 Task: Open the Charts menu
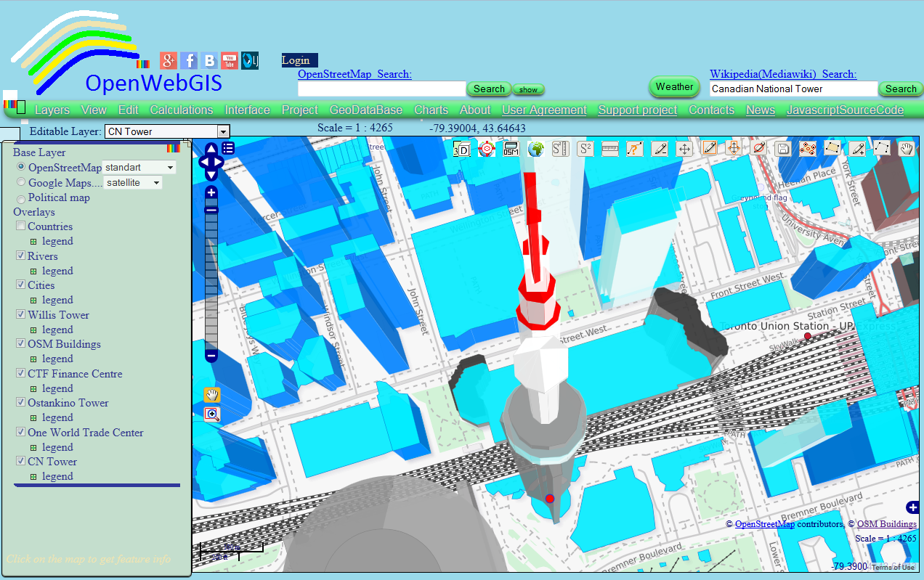point(431,110)
